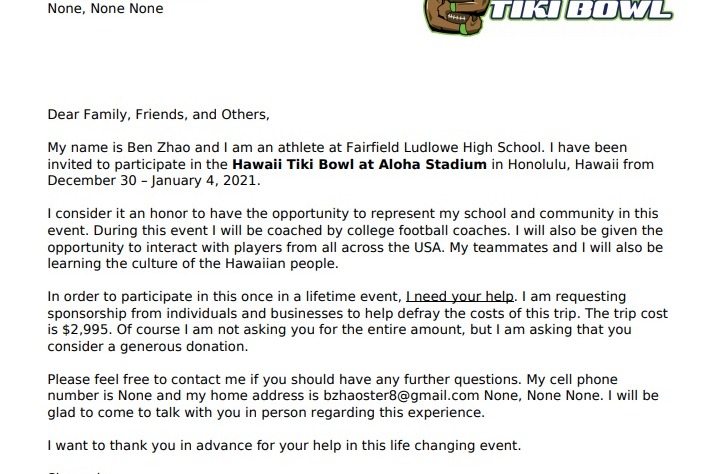Viewport: 711px width, 474px height.
Task: Click the bzhaoster8@gmail.com email address
Action: click(401, 396)
